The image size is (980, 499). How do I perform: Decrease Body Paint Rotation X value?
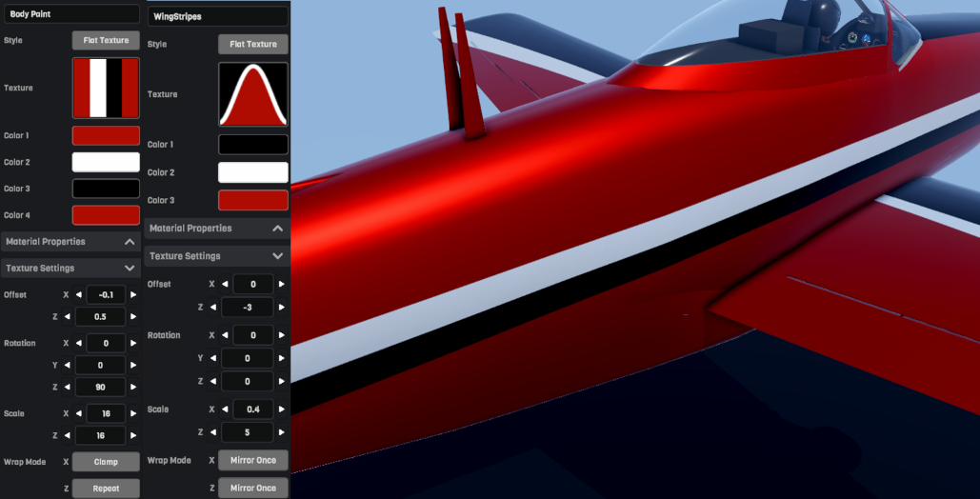79,343
